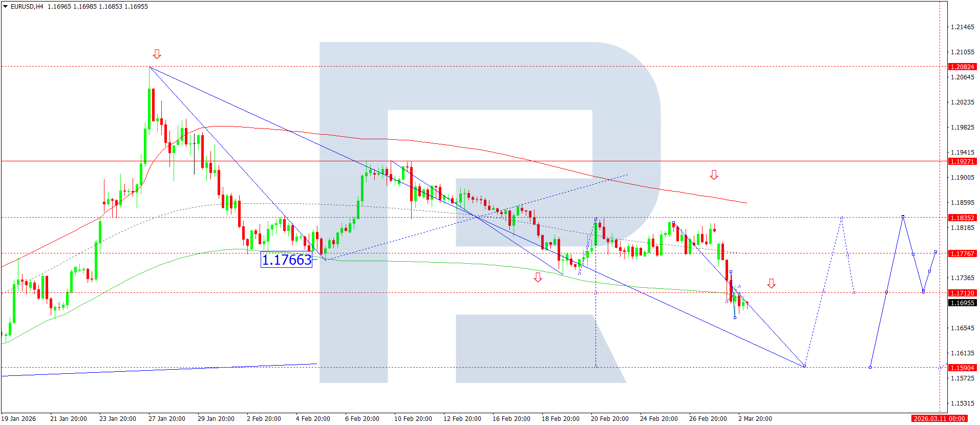Select the red arrow beneath the 18 Feb low

[538, 277]
